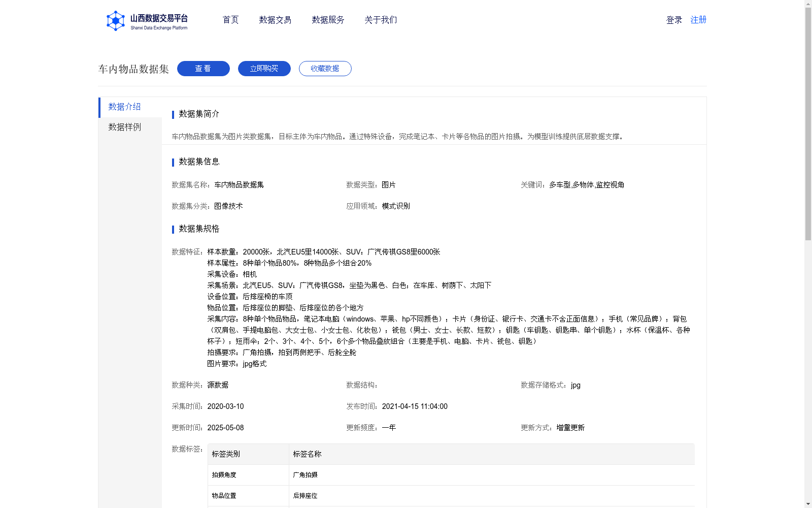Click the 数据集信息 section heading
The width and height of the screenshot is (812, 508).
199,162
